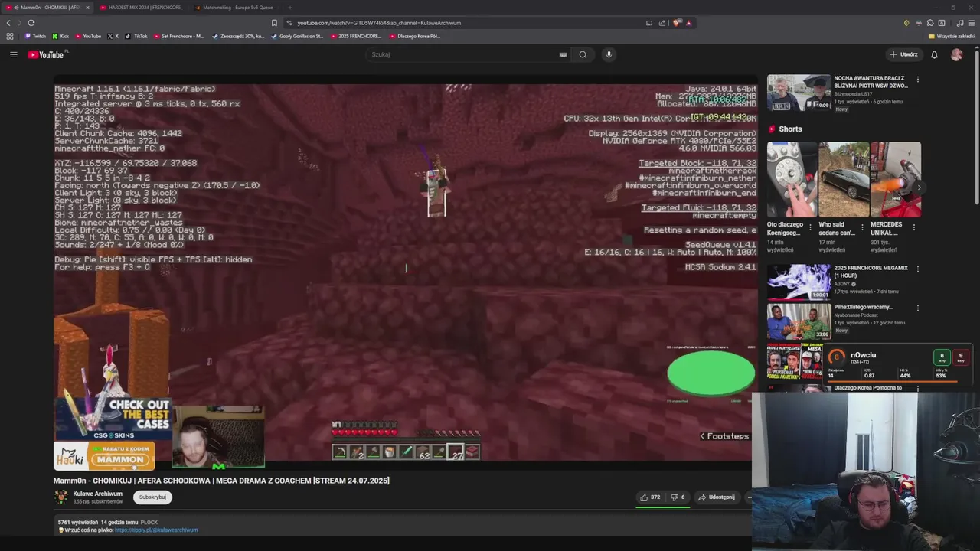Open Wszystkie zakładki bookmarks folder
980x551 pixels.
951,36
